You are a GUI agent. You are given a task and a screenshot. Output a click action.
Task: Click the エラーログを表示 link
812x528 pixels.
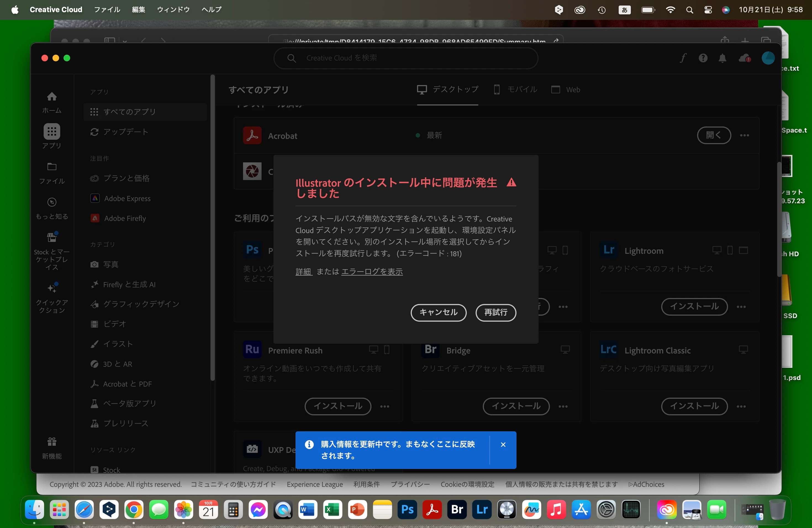coord(372,271)
